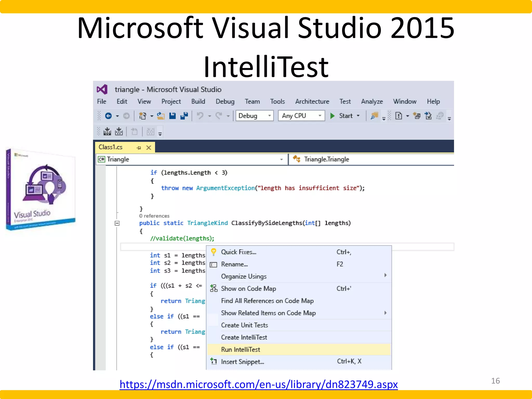Viewport: 532px width, 399px height.
Task: Click the lightbulb Quick Fixes icon
Action: pos(214,252)
